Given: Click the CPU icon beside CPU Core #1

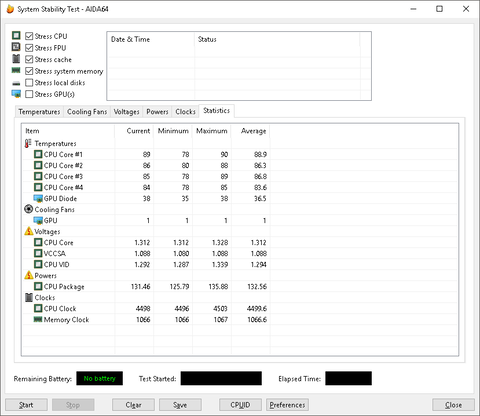Looking at the screenshot, I should (38, 154).
